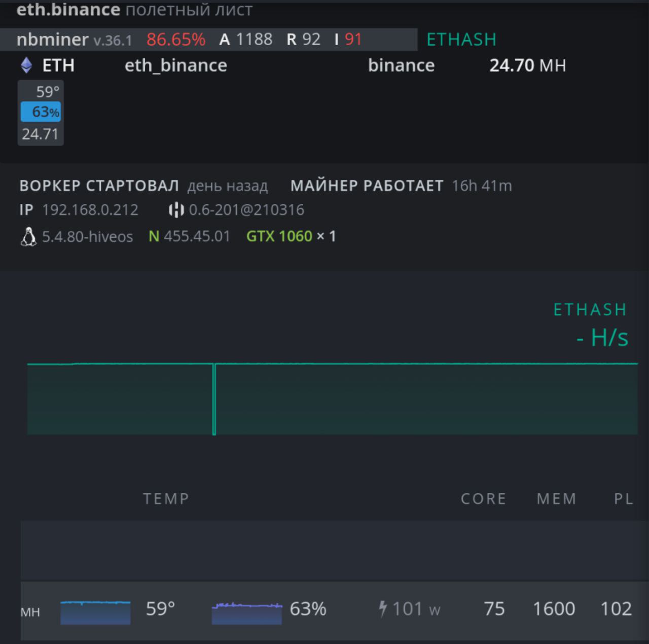Click the power limit value 102
The height and width of the screenshot is (644, 649).
616,609
